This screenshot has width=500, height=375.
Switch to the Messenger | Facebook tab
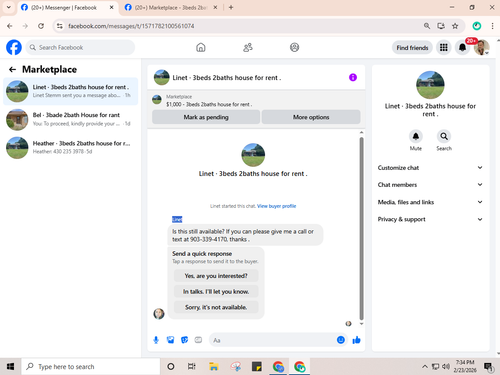point(63,7)
